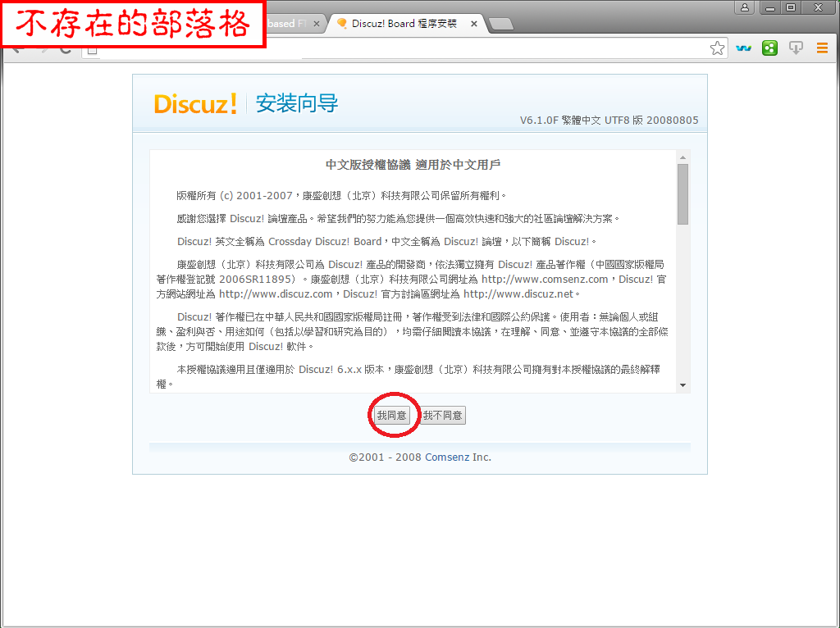840x628 pixels.
Task: Click the 我同意 agree button
Action: (391, 416)
